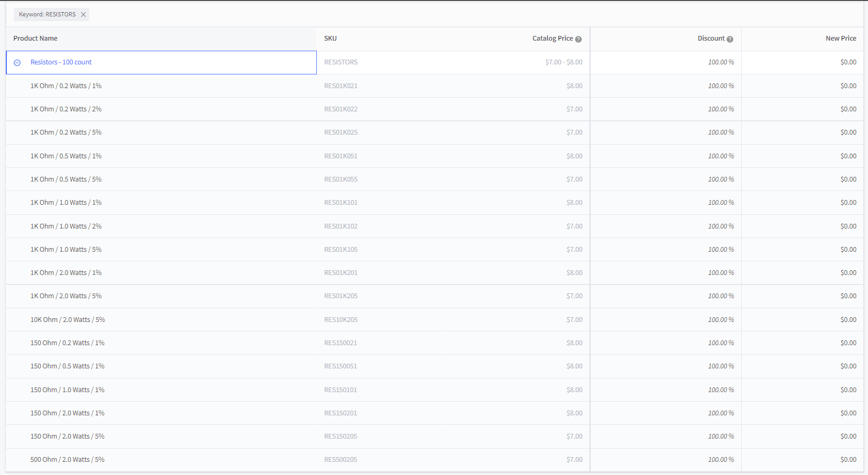This screenshot has width=868, height=475.
Task: Edit the discount for SKU RES01K055
Action: click(666, 179)
